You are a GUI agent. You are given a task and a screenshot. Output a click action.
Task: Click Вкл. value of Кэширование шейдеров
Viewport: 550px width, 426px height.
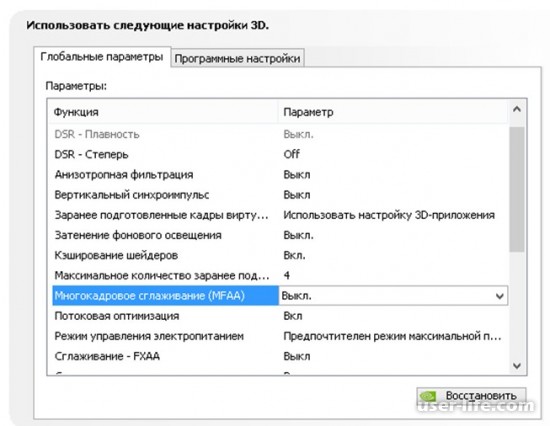294,255
